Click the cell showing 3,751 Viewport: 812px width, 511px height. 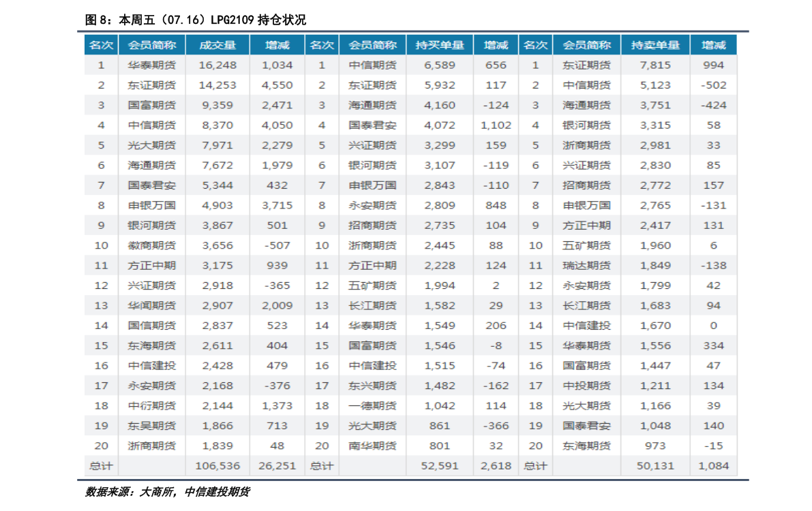point(655,105)
